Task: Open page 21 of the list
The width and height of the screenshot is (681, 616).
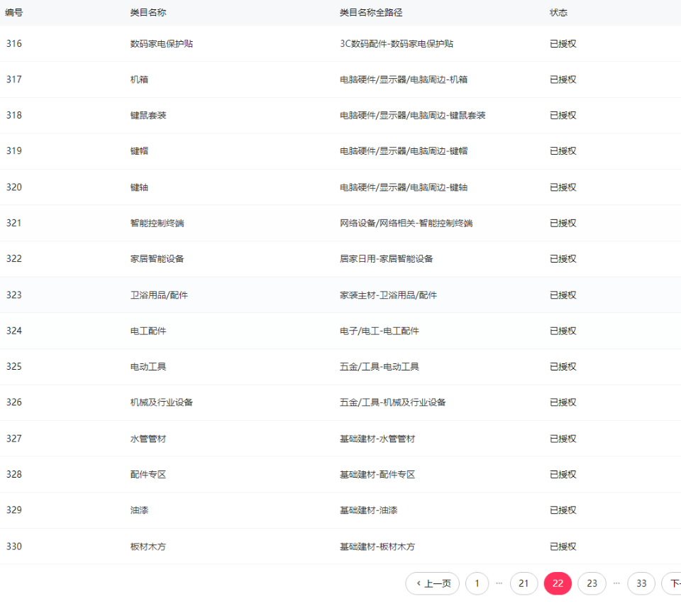Action: [x=524, y=583]
